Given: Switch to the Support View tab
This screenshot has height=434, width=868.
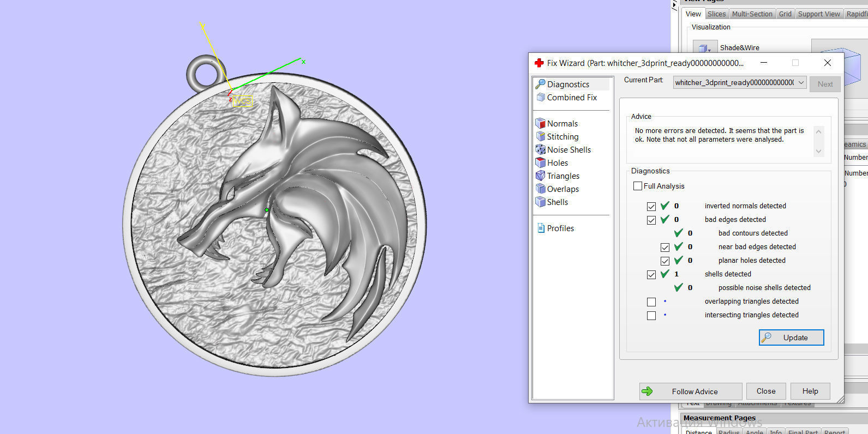Looking at the screenshot, I should click(819, 14).
